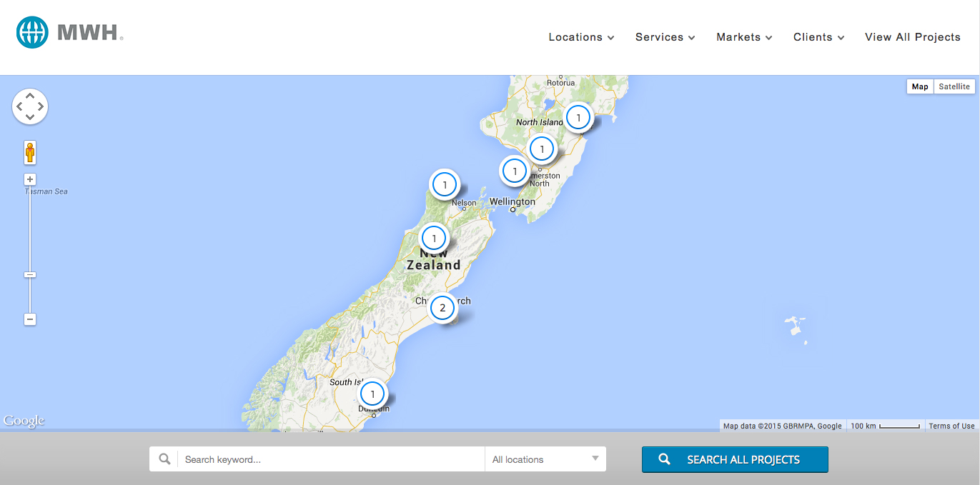Click the map zoom slider handle
This screenshot has height=485, width=980.
pyautogui.click(x=30, y=275)
